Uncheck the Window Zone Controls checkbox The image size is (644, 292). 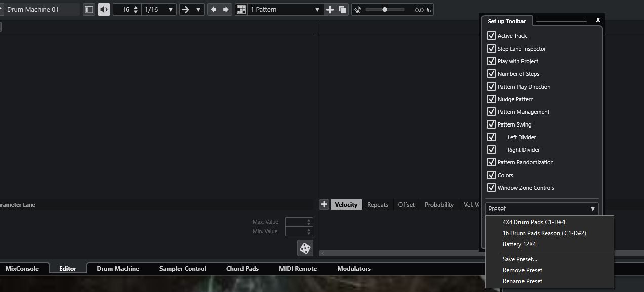491,188
